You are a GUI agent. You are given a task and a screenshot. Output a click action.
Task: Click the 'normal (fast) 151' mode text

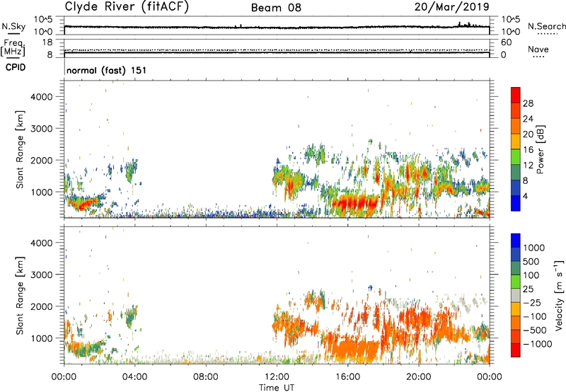click(107, 70)
